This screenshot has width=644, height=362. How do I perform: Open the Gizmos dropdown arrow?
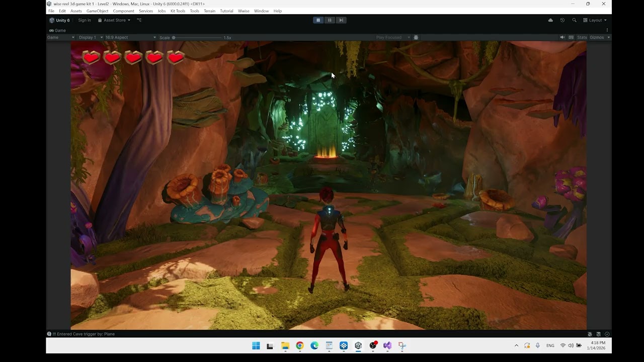(608, 38)
